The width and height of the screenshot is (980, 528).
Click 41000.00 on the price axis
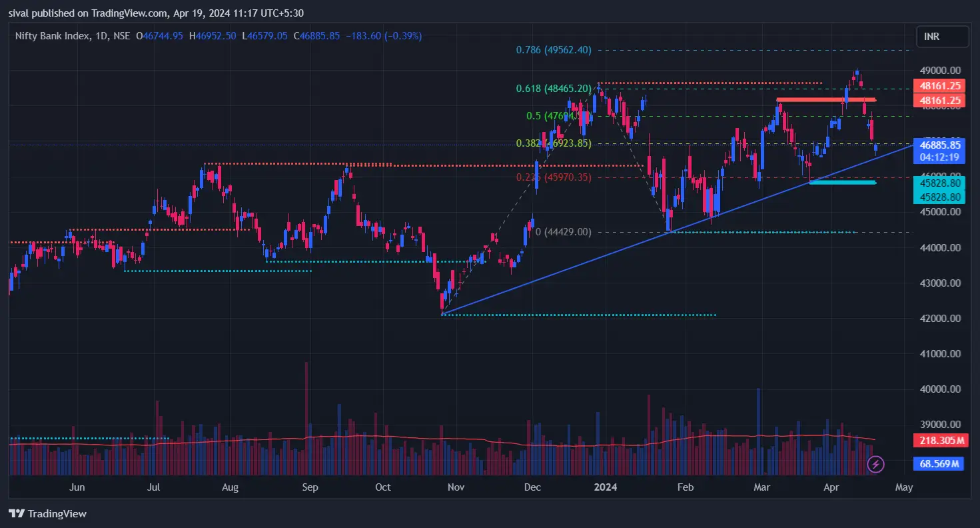[939, 353]
